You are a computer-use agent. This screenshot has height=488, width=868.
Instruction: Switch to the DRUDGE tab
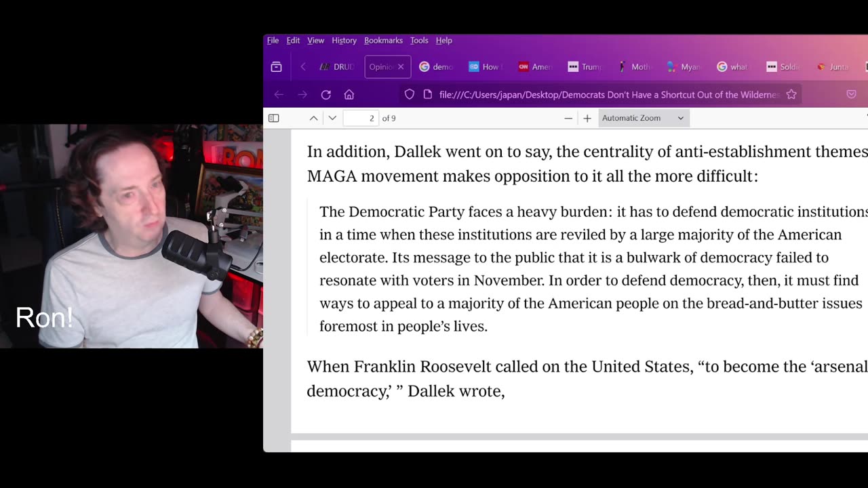pyautogui.click(x=337, y=67)
